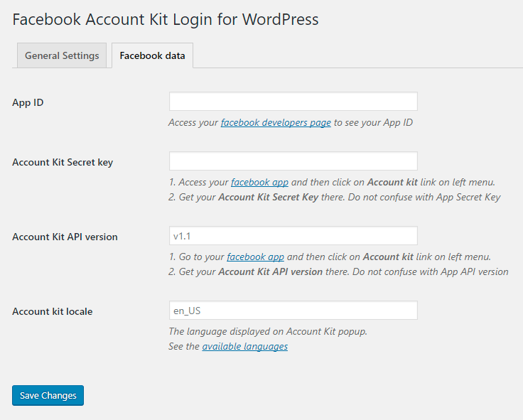Follow the facebook app link under Secret key
Image resolution: width=523 pixels, height=420 pixels.
pyautogui.click(x=259, y=182)
